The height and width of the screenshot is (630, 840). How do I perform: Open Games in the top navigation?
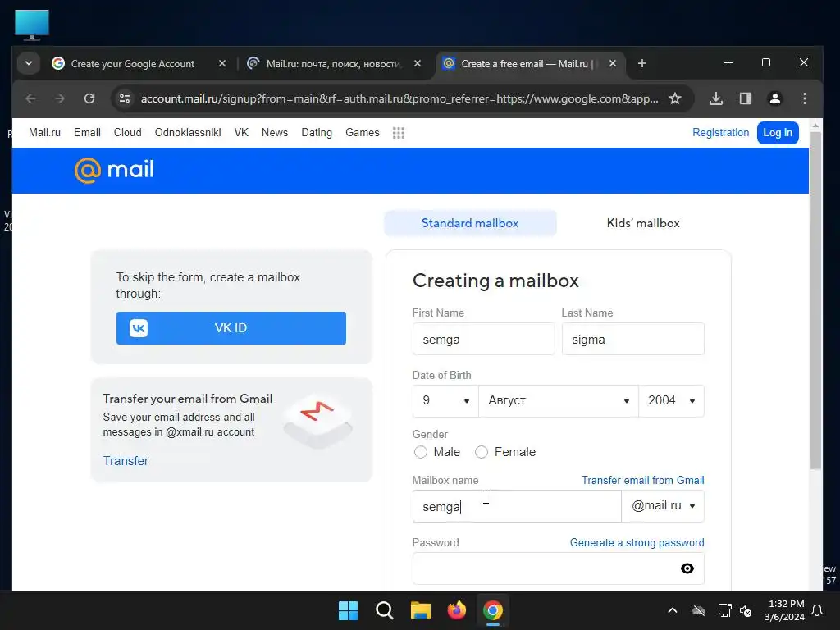tap(362, 132)
